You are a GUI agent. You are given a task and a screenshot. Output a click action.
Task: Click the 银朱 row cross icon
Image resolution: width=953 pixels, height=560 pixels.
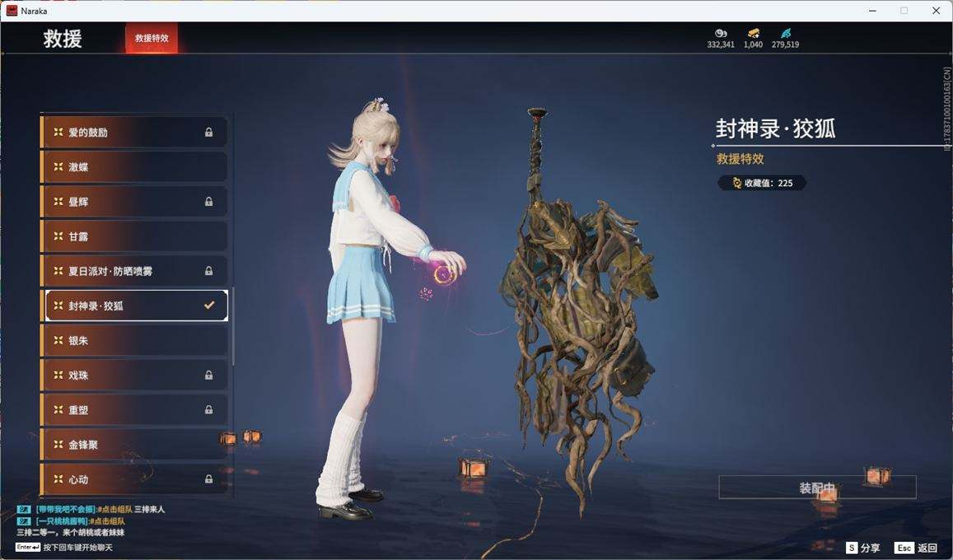point(58,340)
